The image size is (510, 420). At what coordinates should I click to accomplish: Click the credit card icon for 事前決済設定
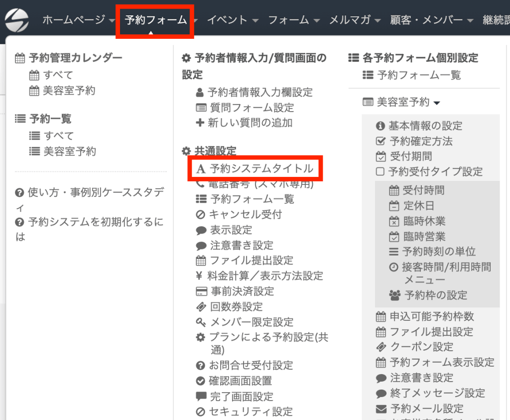pos(201,291)
